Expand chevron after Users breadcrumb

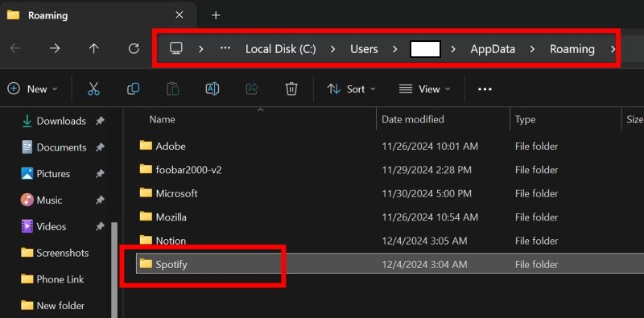pyautogui.click(x=394, y=49)
